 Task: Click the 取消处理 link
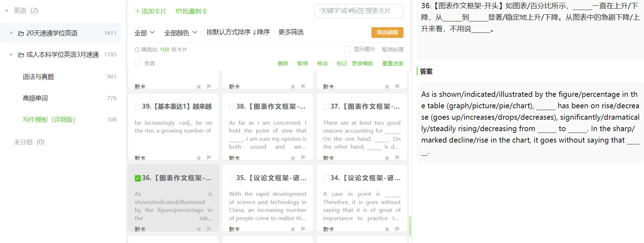click(393, 50)
